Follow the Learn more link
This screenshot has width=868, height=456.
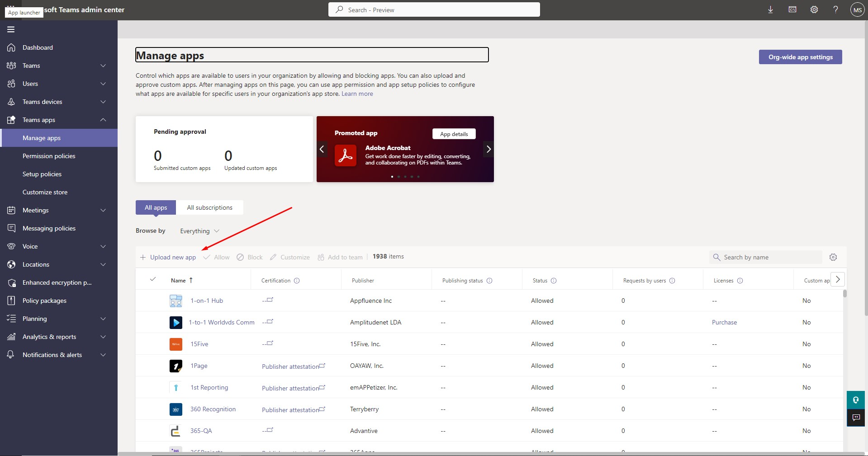click(x=357, y=94)
